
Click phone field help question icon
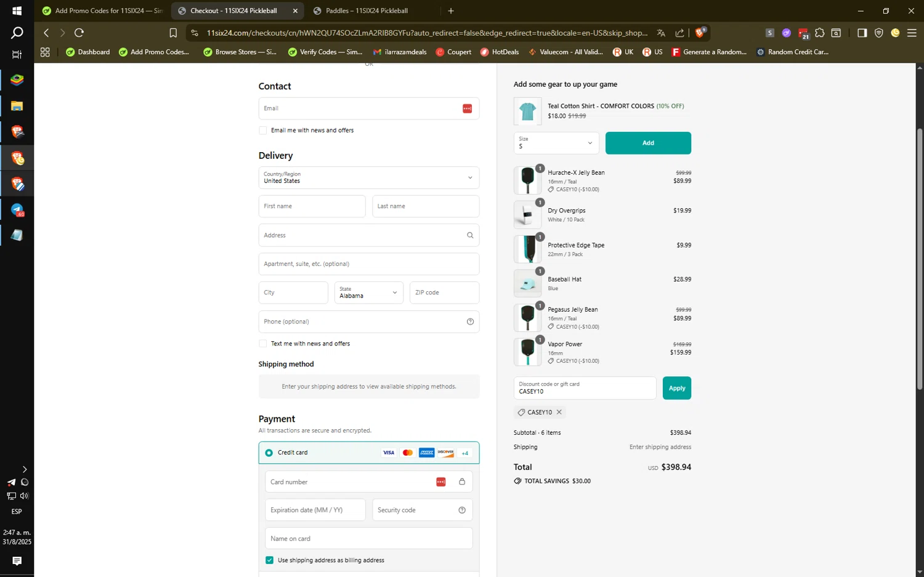click(470, 321)
